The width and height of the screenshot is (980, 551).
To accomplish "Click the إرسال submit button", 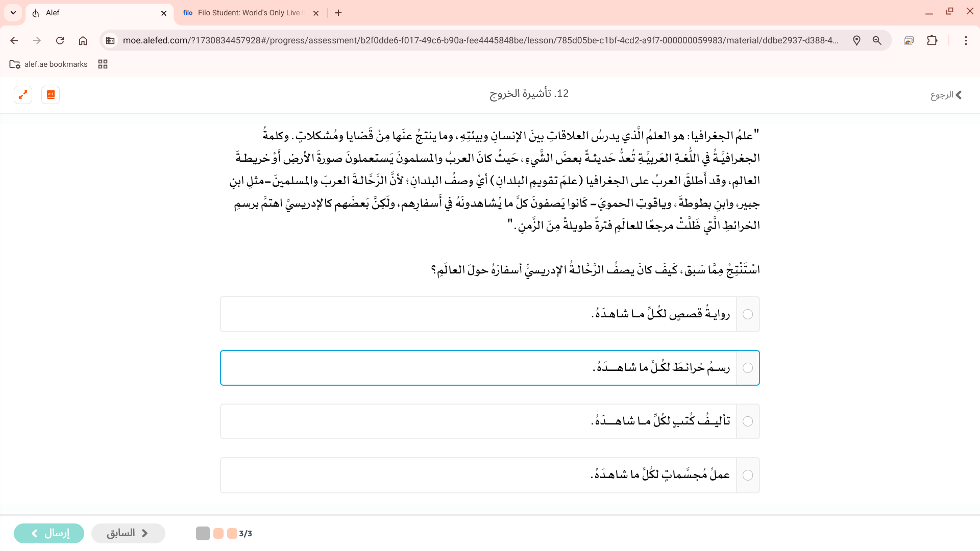I will 49,533.
